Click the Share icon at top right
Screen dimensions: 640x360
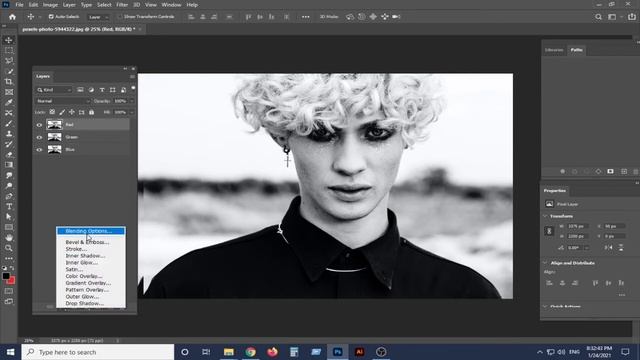tap(632, 17)
